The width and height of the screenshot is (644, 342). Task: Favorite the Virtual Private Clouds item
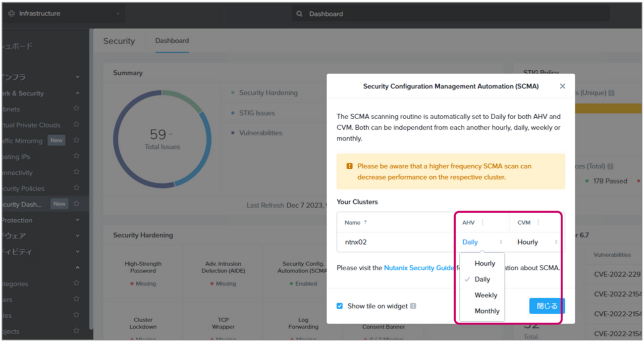[76, 125]
